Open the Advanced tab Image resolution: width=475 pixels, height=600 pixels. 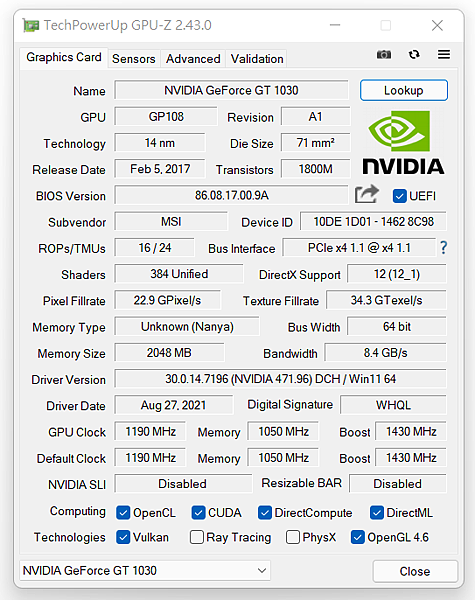[193, 59]
